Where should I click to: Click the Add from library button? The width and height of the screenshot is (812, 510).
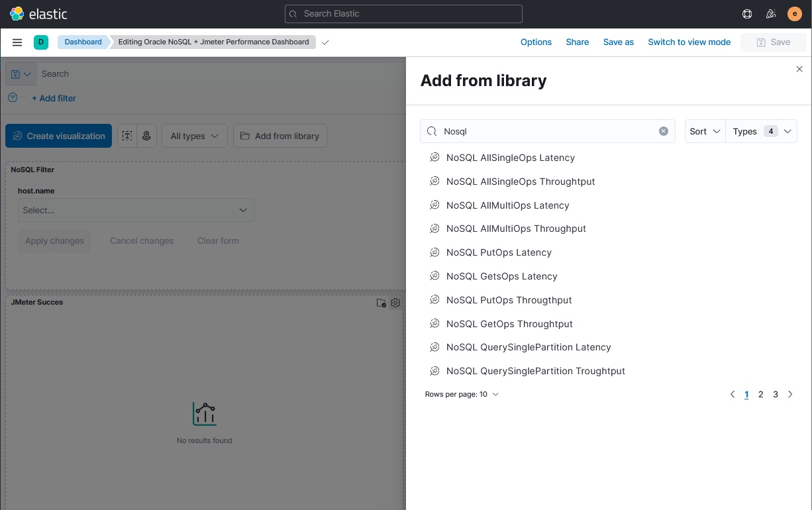[280, 136]
